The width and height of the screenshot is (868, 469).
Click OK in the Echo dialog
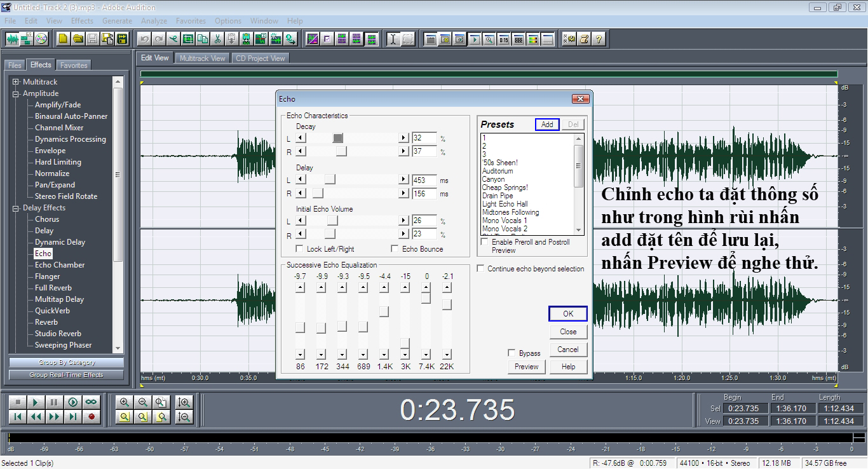568,314
